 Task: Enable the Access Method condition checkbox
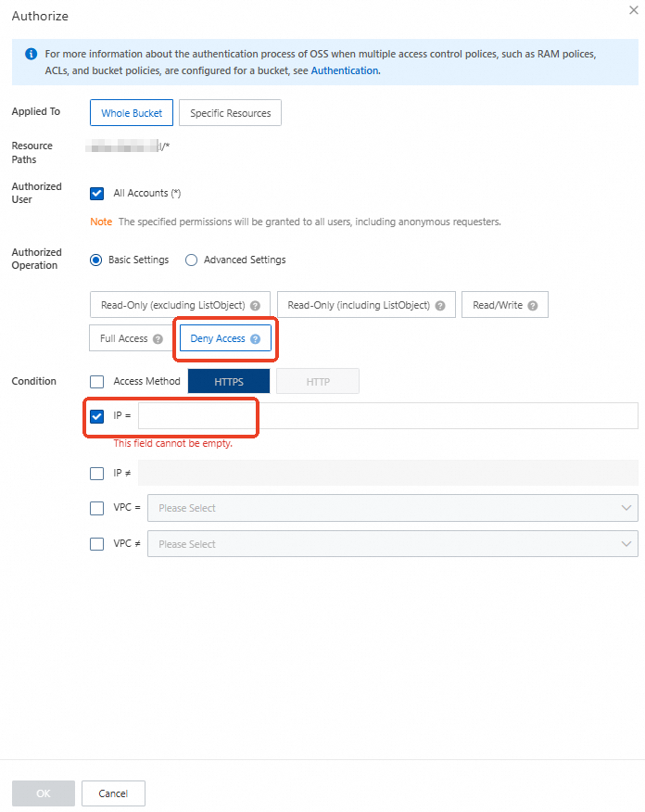[96, 382]
